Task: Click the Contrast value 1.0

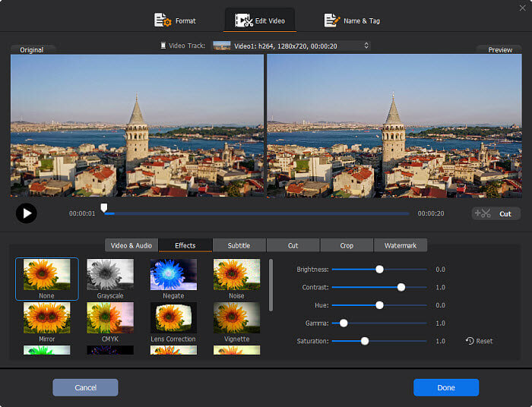Action: coord(440,287)
